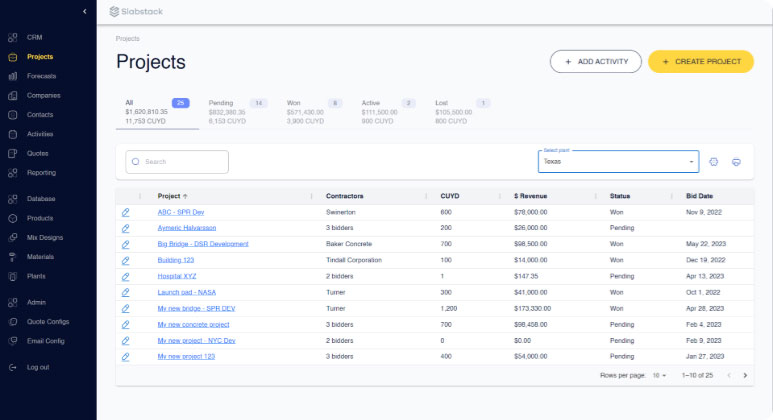Click edit pencil icon for Hospital XYZ row
This screenshot has height=420, width=773.
[x=125, y=276]
